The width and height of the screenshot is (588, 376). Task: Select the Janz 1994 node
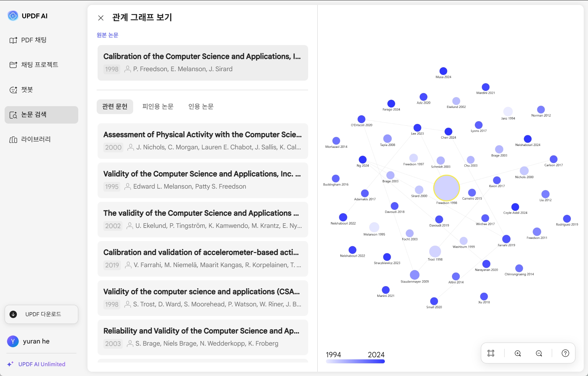tap(508, 111)
